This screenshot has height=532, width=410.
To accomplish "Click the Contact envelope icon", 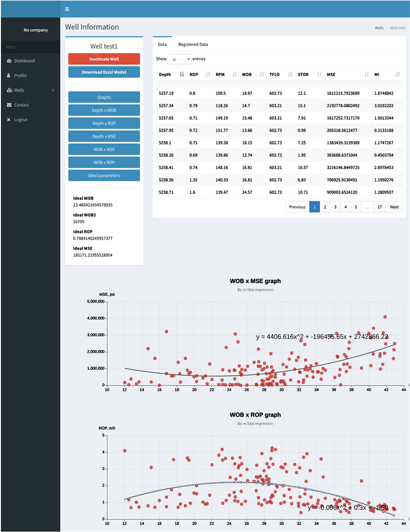I will pyautogui.click(x=9, y=105).
